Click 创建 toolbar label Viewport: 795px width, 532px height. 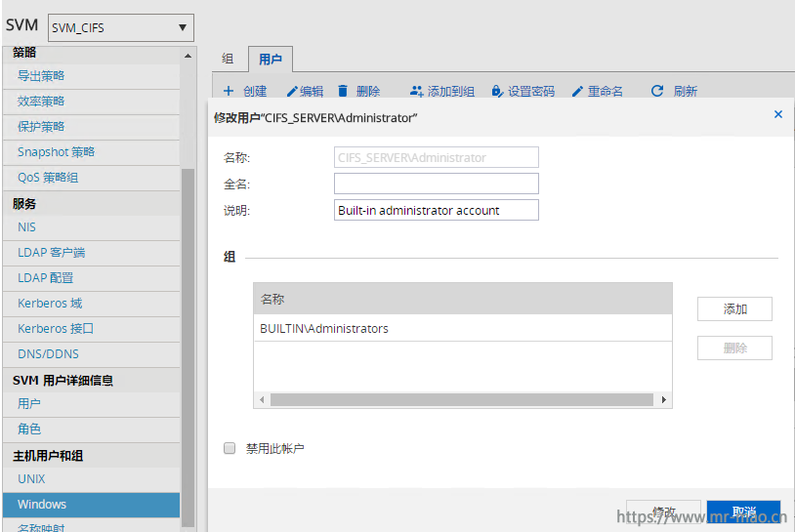255,91
